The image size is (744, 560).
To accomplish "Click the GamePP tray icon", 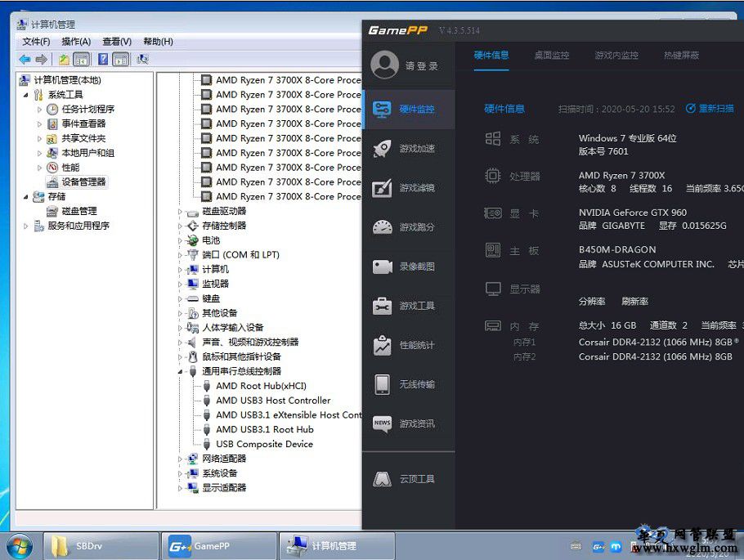I will (x=598, y=547).
